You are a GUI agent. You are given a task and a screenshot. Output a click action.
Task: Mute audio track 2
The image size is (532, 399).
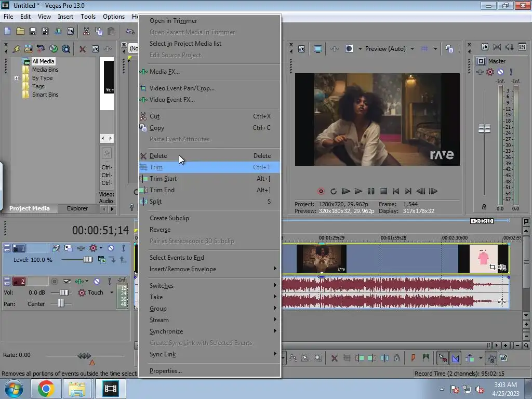pyautogui.click(x=97, y=281)
